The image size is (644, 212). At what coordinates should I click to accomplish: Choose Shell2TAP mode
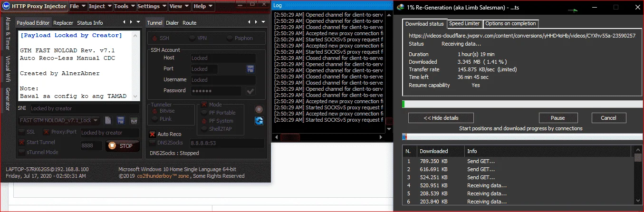(x=217, y=128)
